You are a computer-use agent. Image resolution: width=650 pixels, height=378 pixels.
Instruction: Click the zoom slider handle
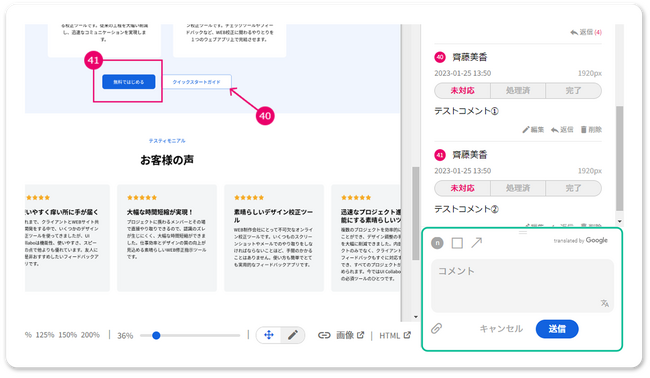click(156, 335)
